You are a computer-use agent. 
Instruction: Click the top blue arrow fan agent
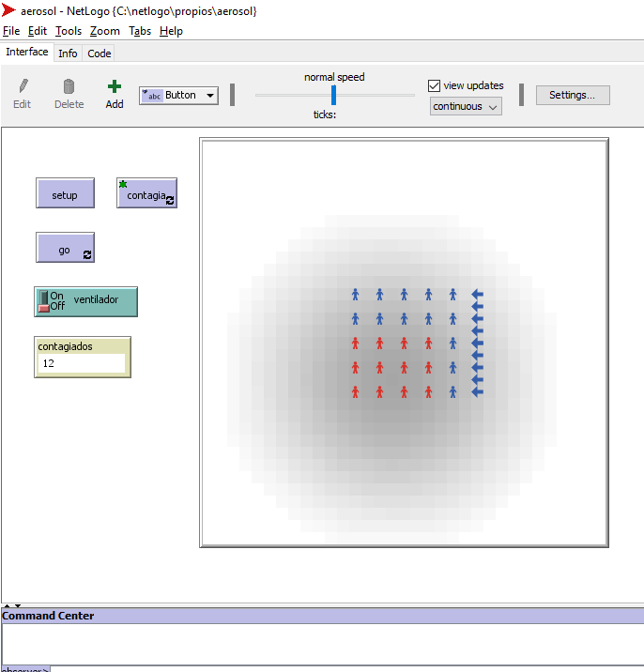477,295
